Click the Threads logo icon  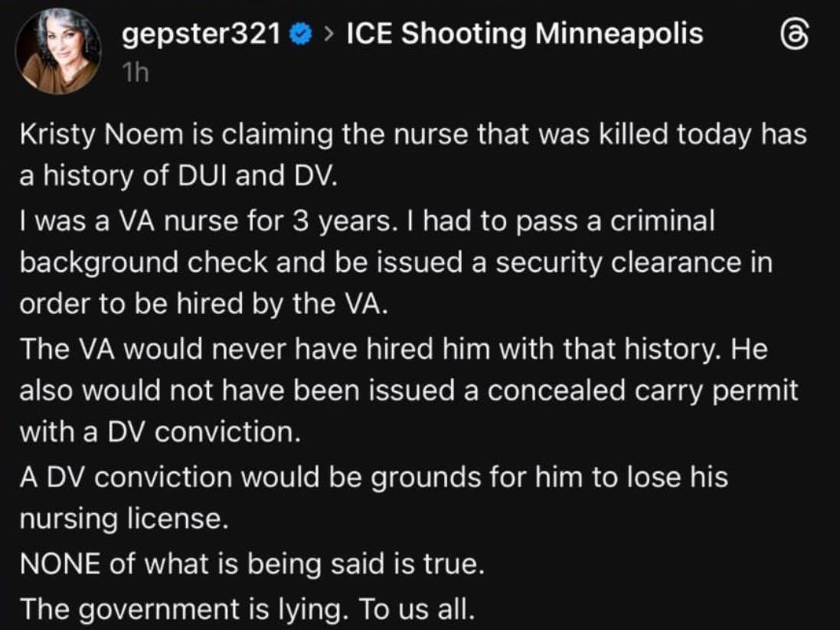tap(795, 35)
